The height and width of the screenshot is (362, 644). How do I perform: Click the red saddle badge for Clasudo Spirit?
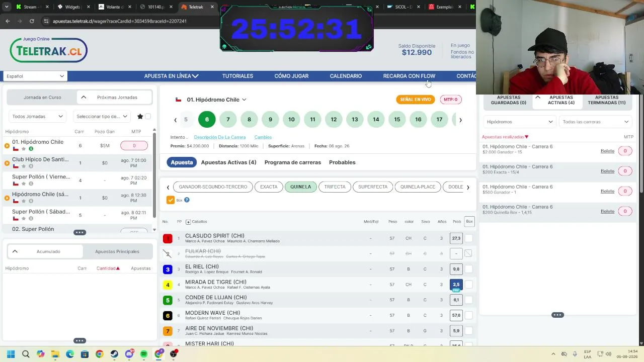[168, 239]
